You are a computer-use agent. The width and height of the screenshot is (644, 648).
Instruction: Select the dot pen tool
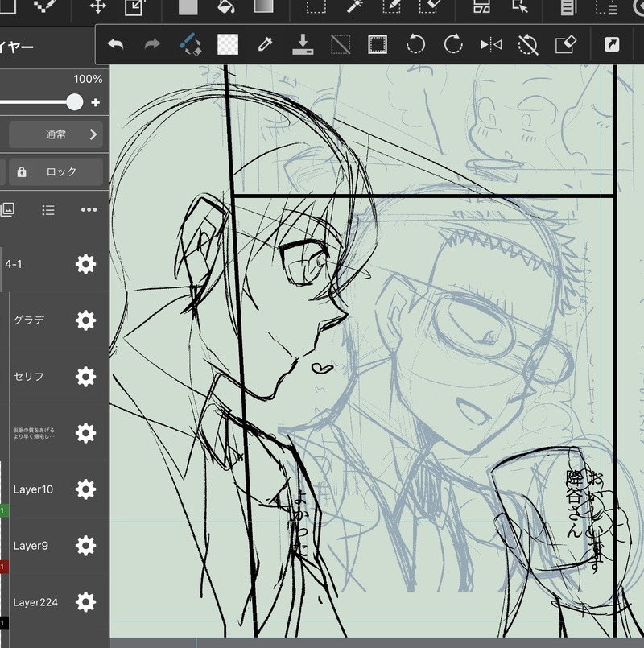[x=46, y=6]
